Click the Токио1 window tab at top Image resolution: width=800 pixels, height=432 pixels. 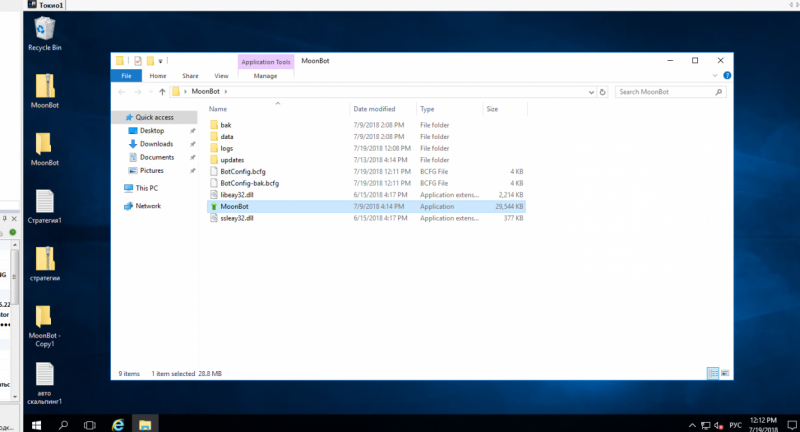click(45, 5)
